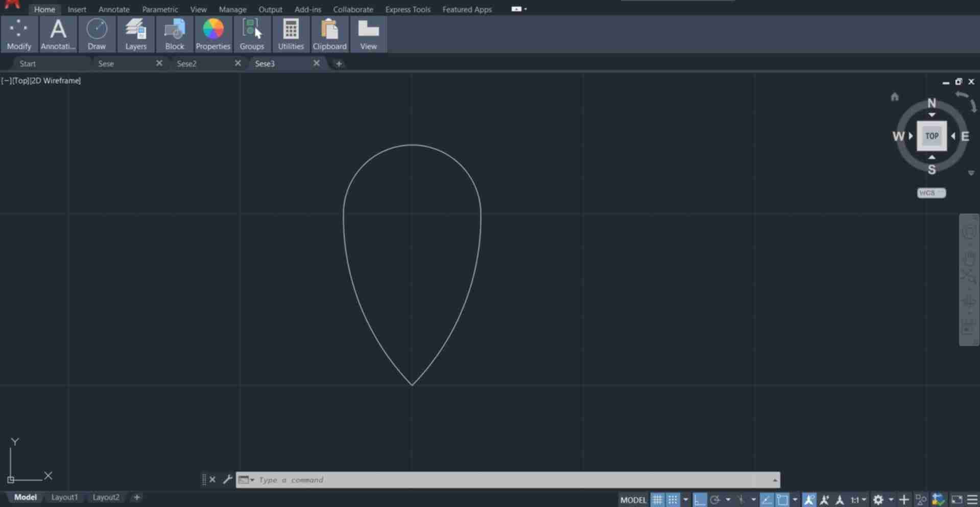Switch to the Annotate ribbon tab

point(114,9)
